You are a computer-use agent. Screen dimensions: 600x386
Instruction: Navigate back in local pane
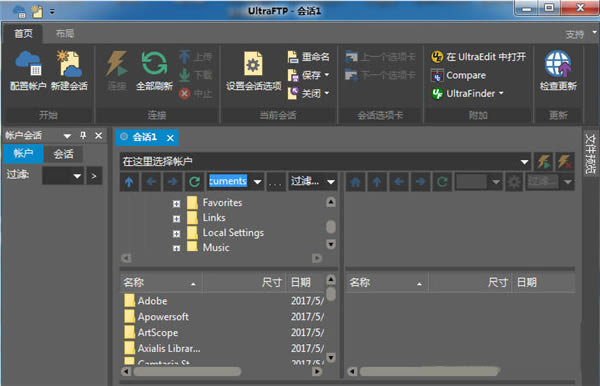coord(151,182)
